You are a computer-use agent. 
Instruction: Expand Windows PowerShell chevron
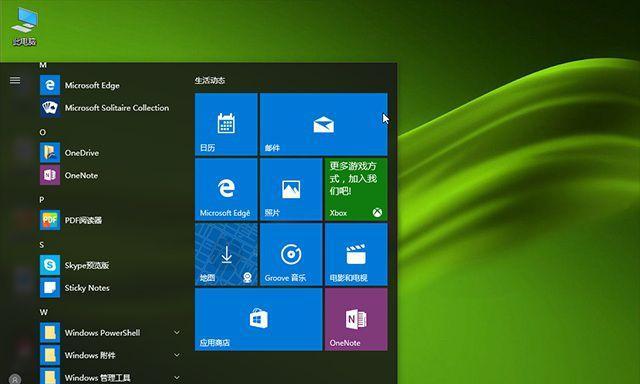(x=177, y=333)
